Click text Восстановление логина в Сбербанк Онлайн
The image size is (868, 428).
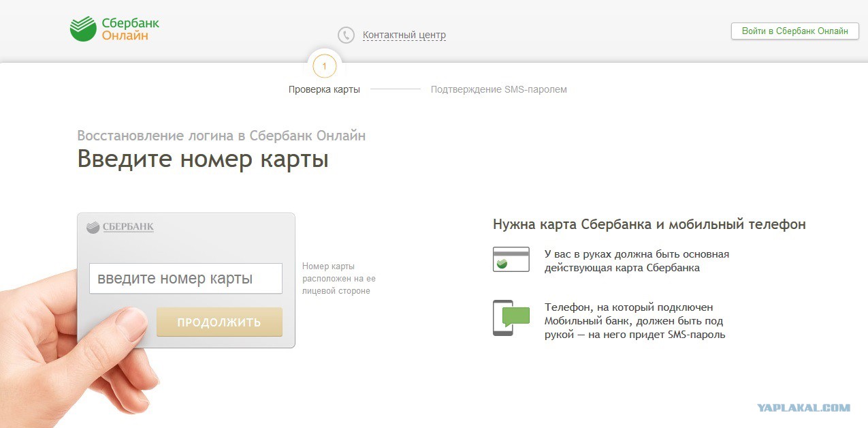(221, 136)
